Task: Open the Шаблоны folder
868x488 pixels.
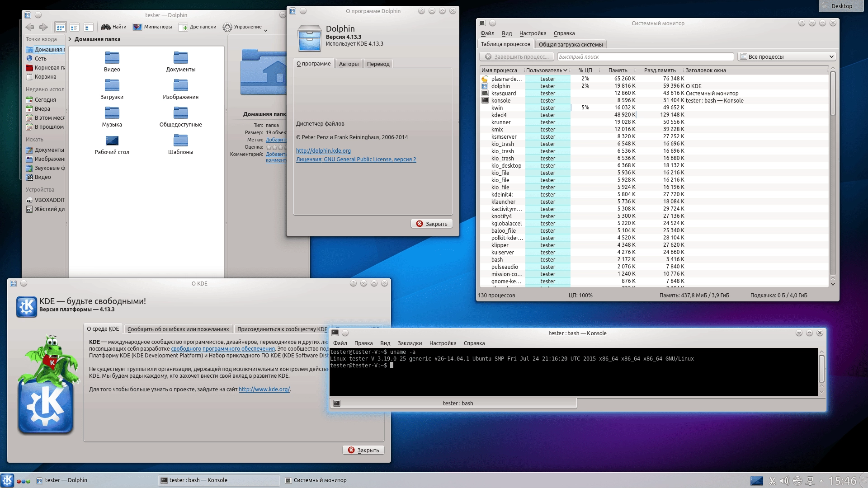Action: click(180, 145)
